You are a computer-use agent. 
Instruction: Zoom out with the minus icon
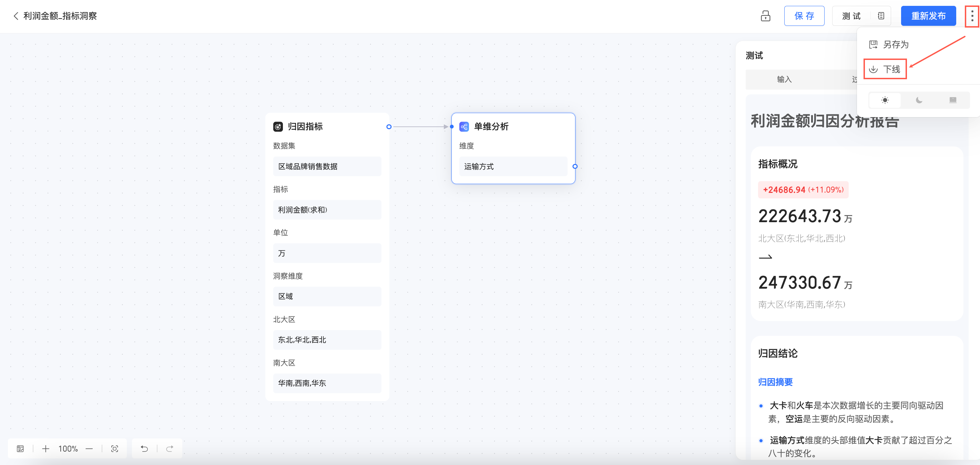(x=89, y=449)
